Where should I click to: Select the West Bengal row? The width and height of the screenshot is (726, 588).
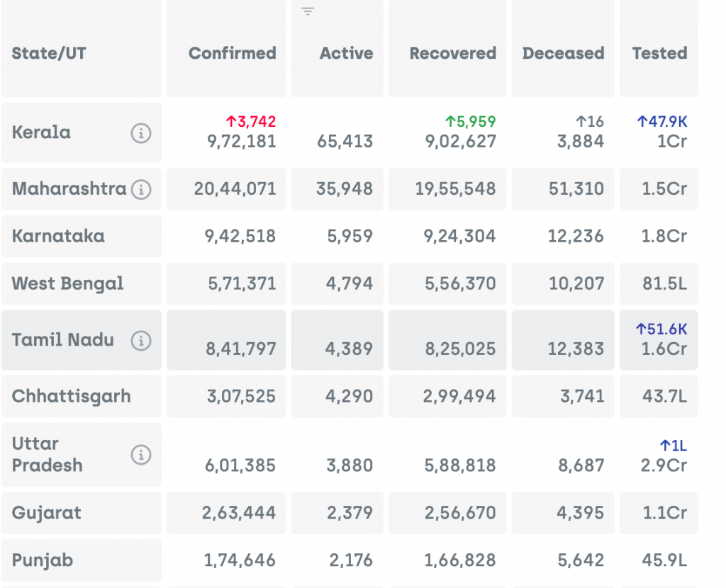click(67, 284)
